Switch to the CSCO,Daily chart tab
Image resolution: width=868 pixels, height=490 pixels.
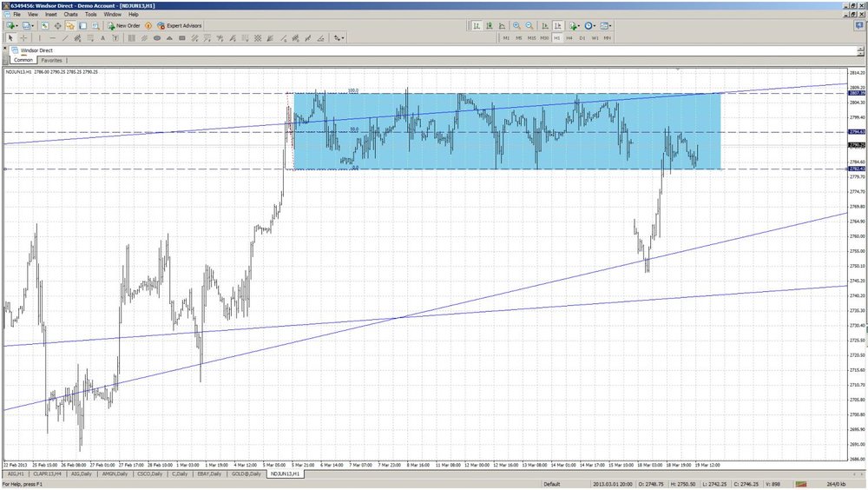[150, 474]
